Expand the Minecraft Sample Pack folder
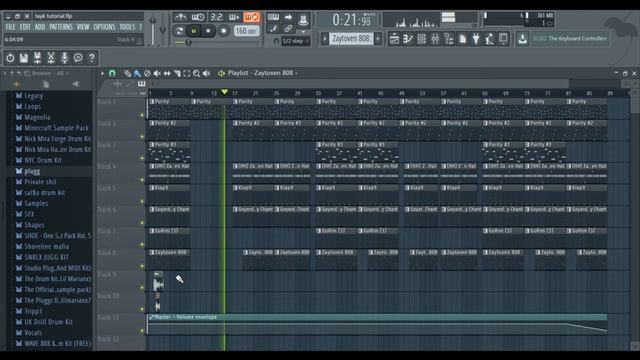The image size is (640, 360). 52,128
